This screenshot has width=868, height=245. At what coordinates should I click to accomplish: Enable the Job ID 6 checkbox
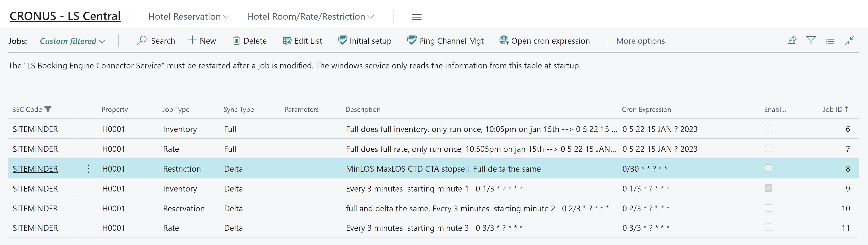click(768, 129)
